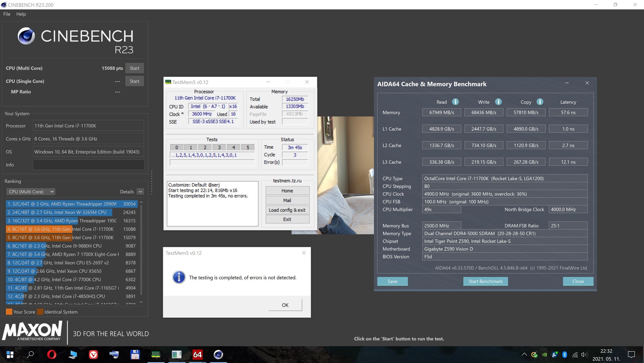Start the CPU Multi Core test

tap(135, 68)
